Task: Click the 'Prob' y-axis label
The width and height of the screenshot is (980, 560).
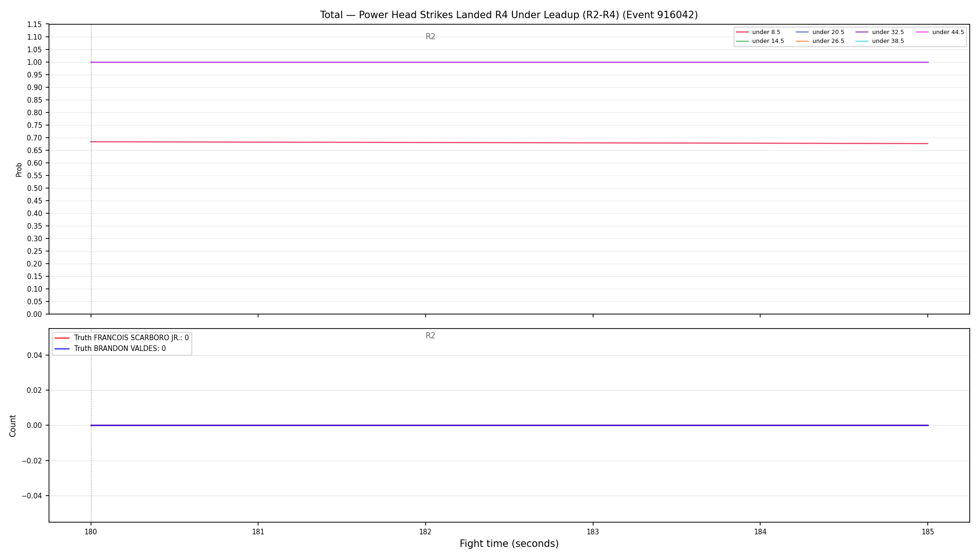Action: pos(19,169)
